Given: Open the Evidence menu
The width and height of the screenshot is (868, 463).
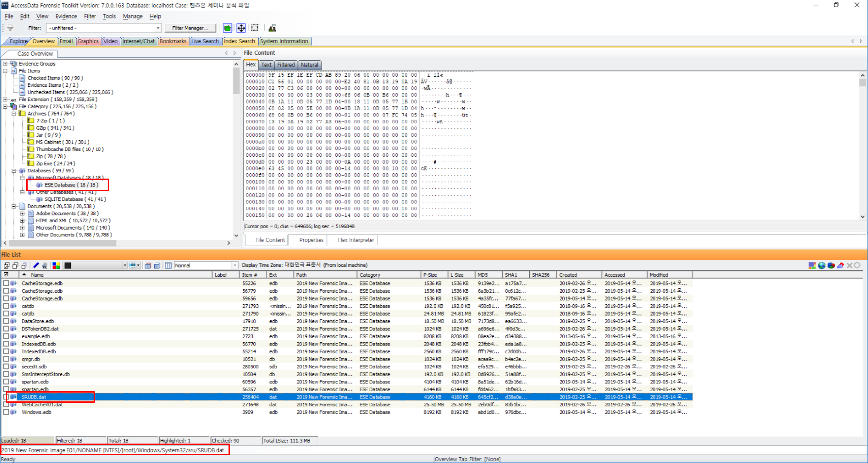Looking at the screenshot, I should (66, 16).
